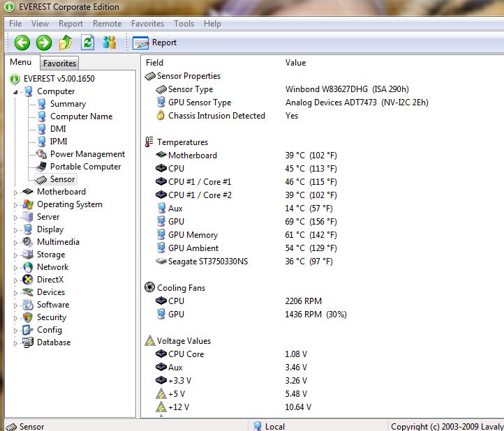Select Summary in the tree
The width and height of the screenshot is (504, 431).
coord(68,104)
